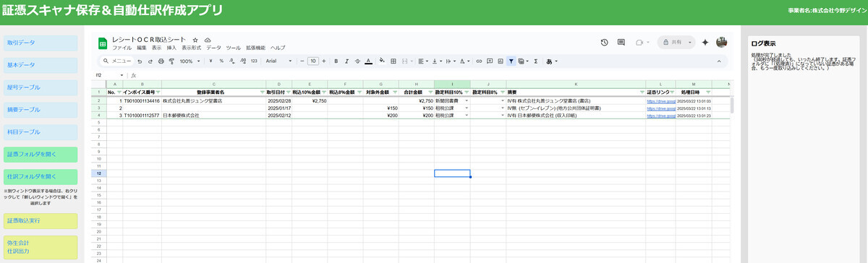Click the print icon
The height and width of the screenshot is (263, 868).
tap(161, 61)
